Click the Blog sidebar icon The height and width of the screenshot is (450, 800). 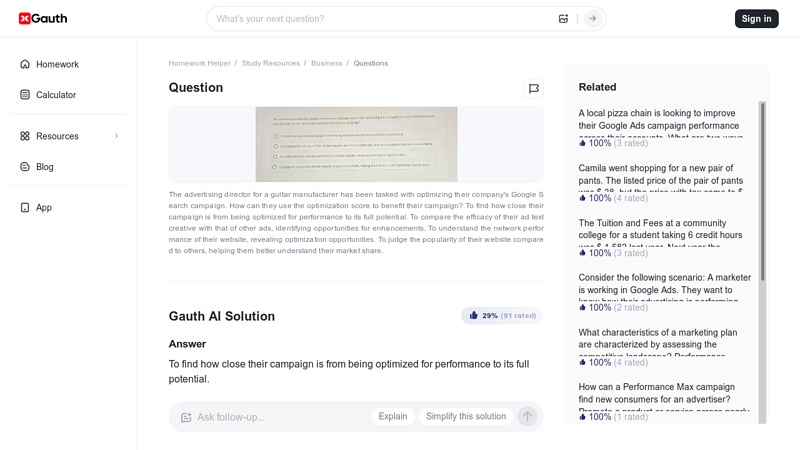pyautogui.click(x=24, y=166)
